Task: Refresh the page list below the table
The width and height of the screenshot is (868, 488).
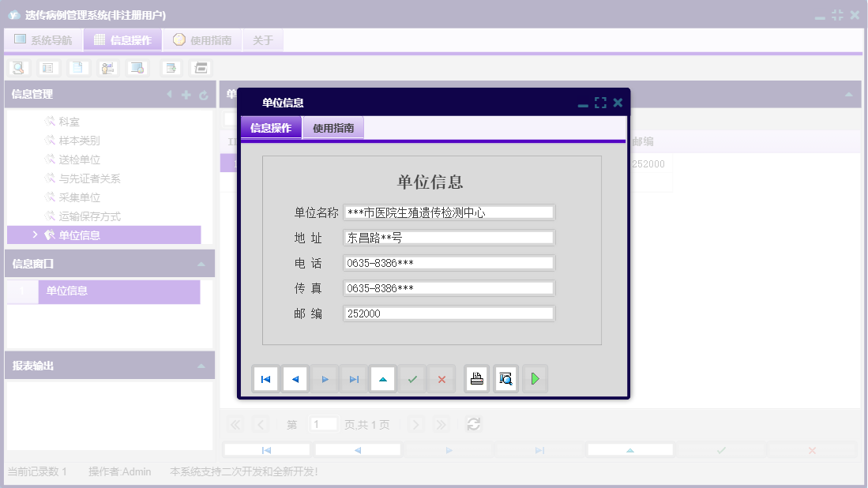Action: pyautogui.click(x=473, y=424)
